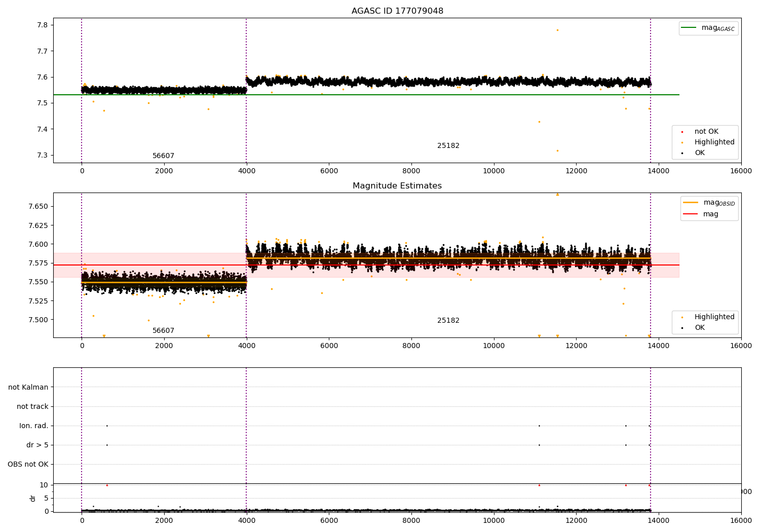Image resolution: width=760 pixels, height=532 pixels.
Task: Click the 7.8 y-axis tick label
Action: pos(43,25)
